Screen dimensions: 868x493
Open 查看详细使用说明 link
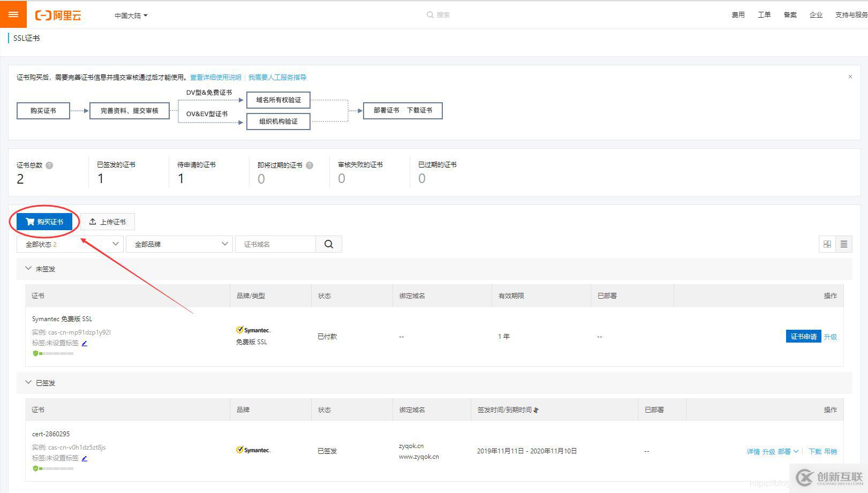[216, 78]
